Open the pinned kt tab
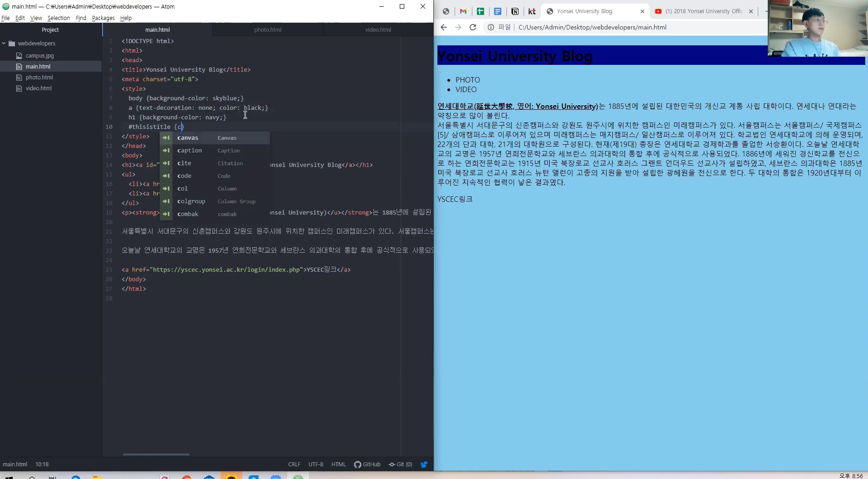This screenshot has height=479, width=868. coord(532,11)
